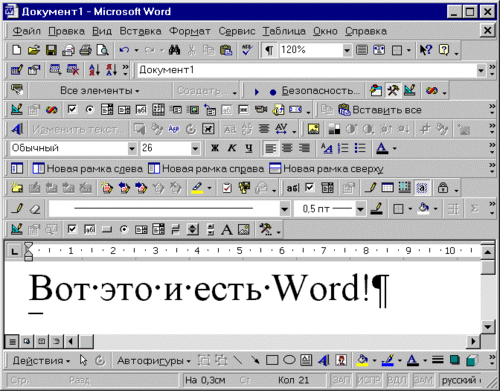The image size is (500, 391).
Task: Click the Paste clipboard icon
Action: [x=226, y=50]
